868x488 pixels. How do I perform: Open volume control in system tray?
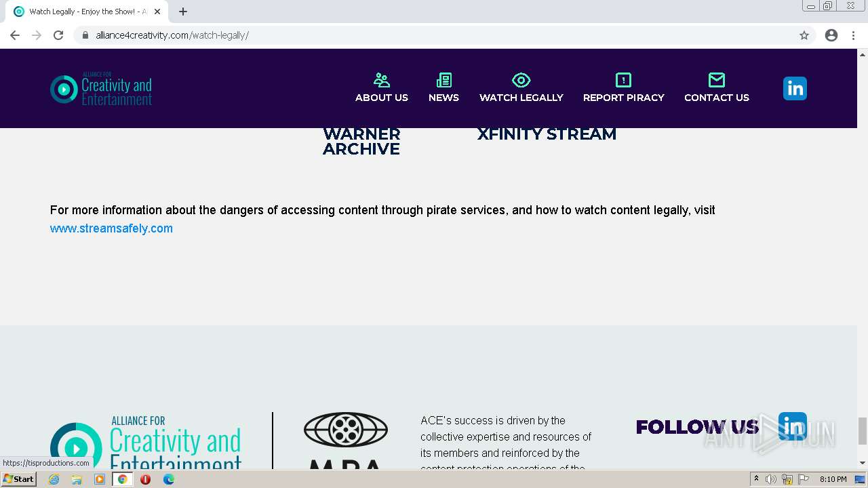771,479
